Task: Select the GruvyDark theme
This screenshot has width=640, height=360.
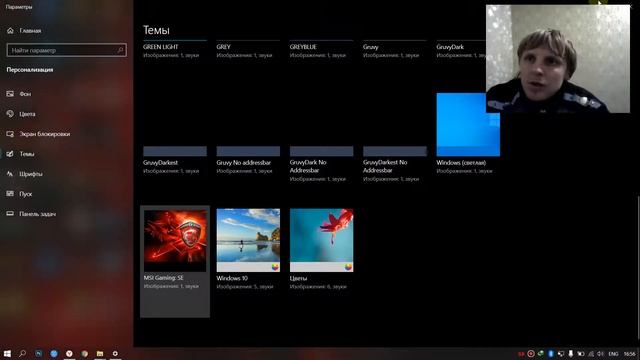Action: click(461, 50)
